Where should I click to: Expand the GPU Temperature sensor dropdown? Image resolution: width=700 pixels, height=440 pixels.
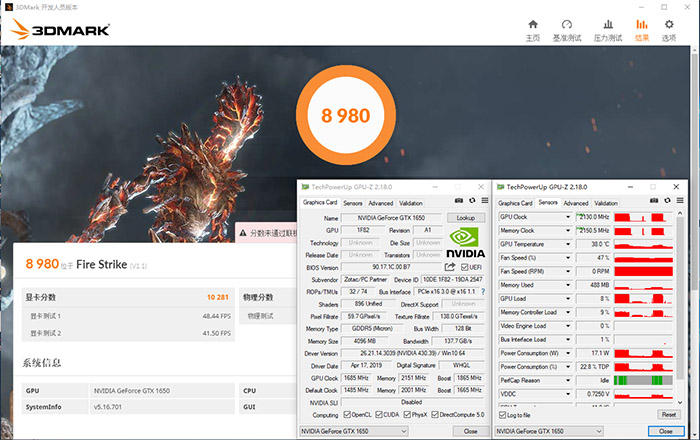(568, 244)
